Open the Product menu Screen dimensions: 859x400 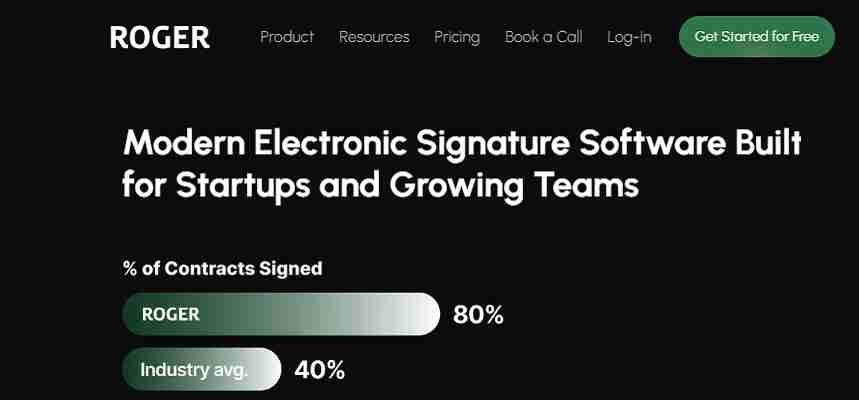tap(287, 37)
